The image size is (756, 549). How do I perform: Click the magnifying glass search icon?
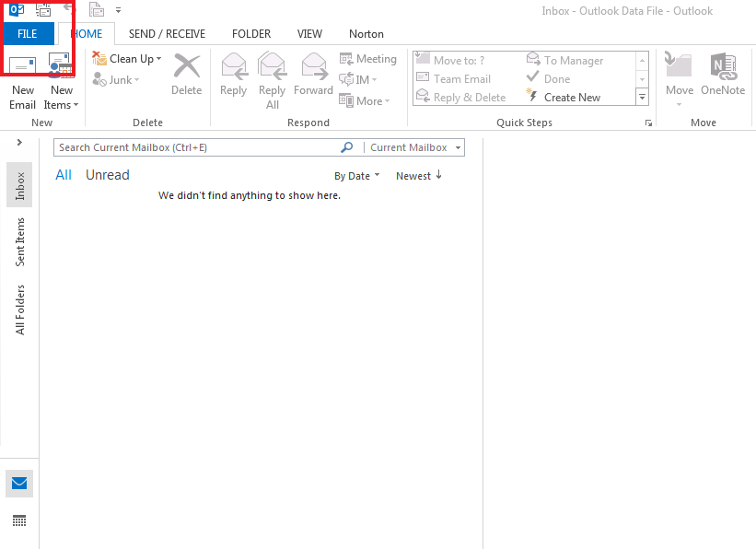346,147
